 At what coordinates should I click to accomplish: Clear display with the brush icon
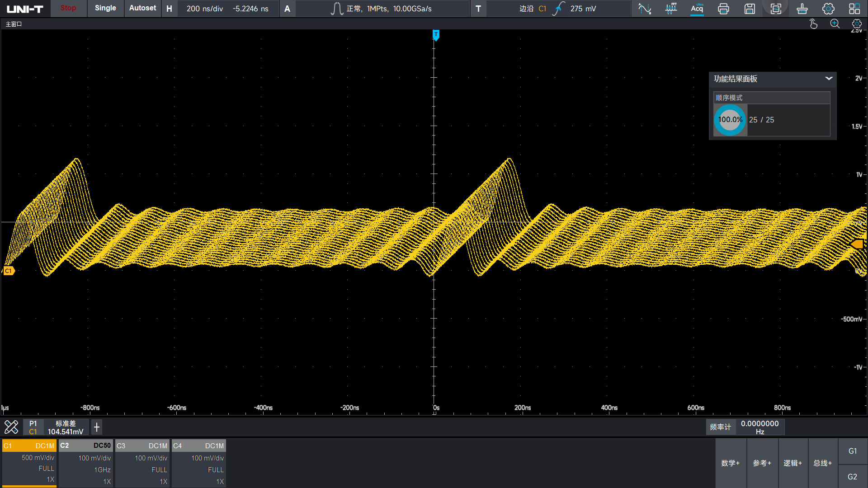tap(802, 9)
